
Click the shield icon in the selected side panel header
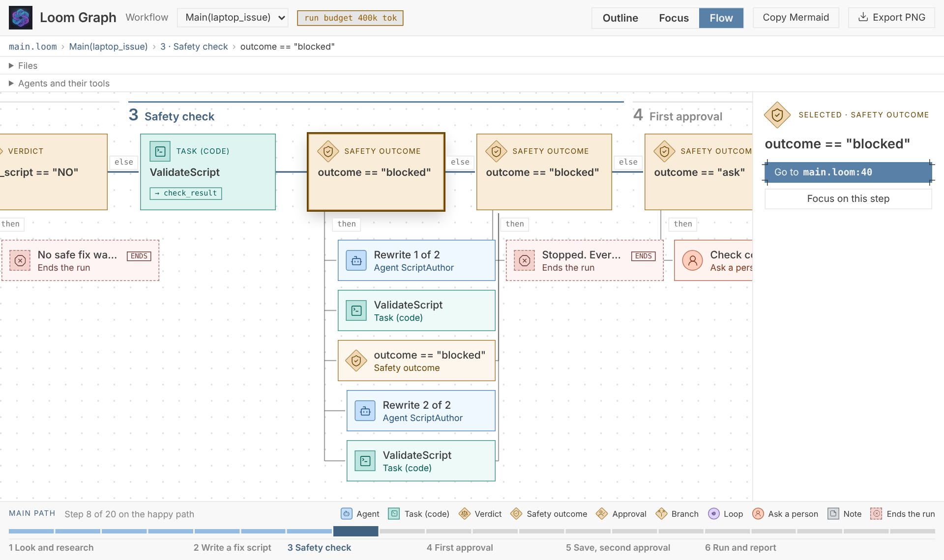point(777,115)
